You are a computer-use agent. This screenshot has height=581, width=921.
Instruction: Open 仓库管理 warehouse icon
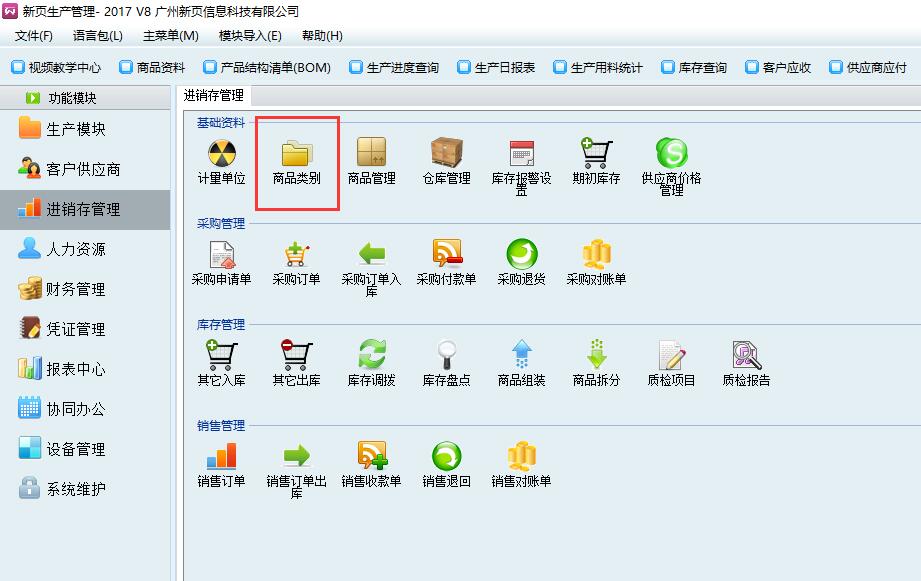pos(446,154)
